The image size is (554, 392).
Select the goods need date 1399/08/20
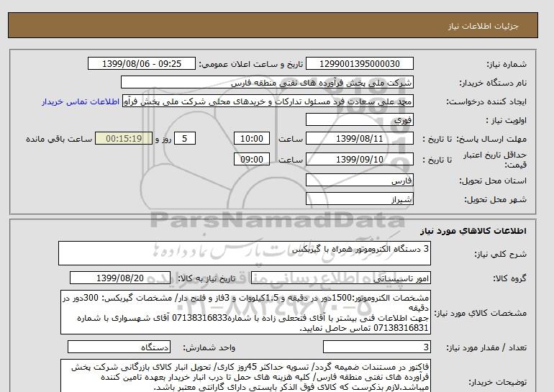pos(120,278)
